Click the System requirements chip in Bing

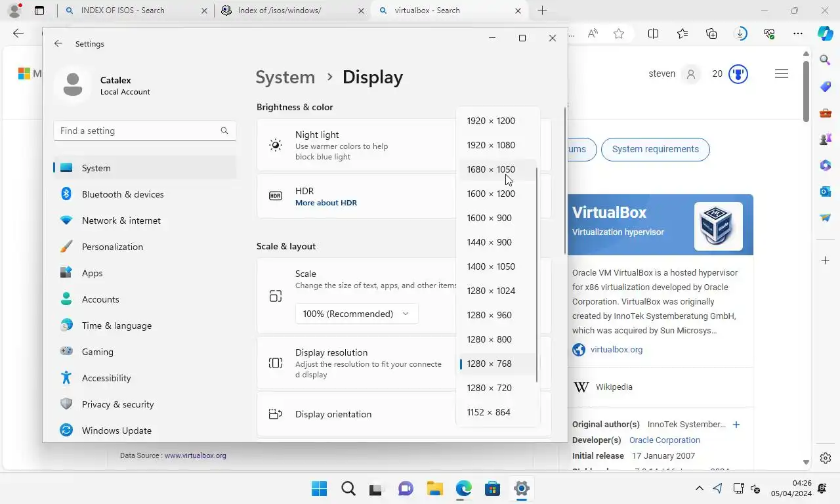655,150
